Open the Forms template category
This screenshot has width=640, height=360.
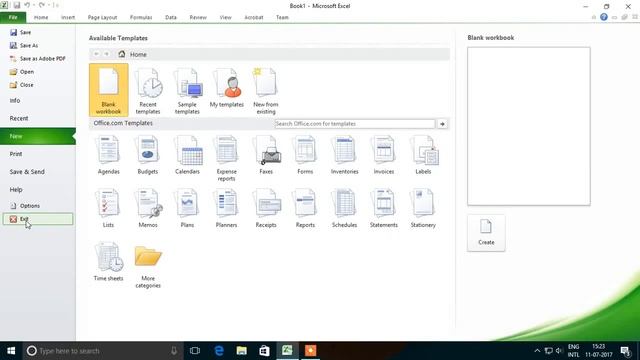point(305,155)
